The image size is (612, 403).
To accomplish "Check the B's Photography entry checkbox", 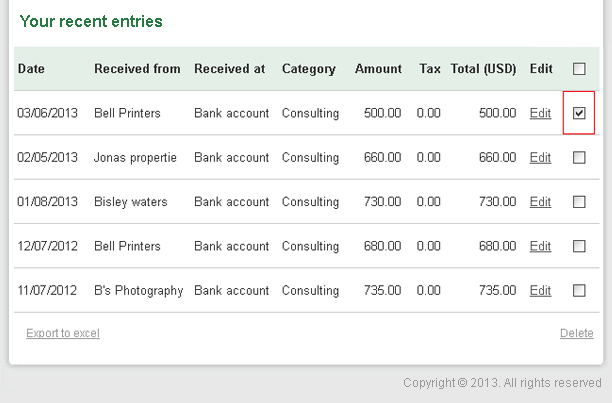I will click(x=579, y=290).
